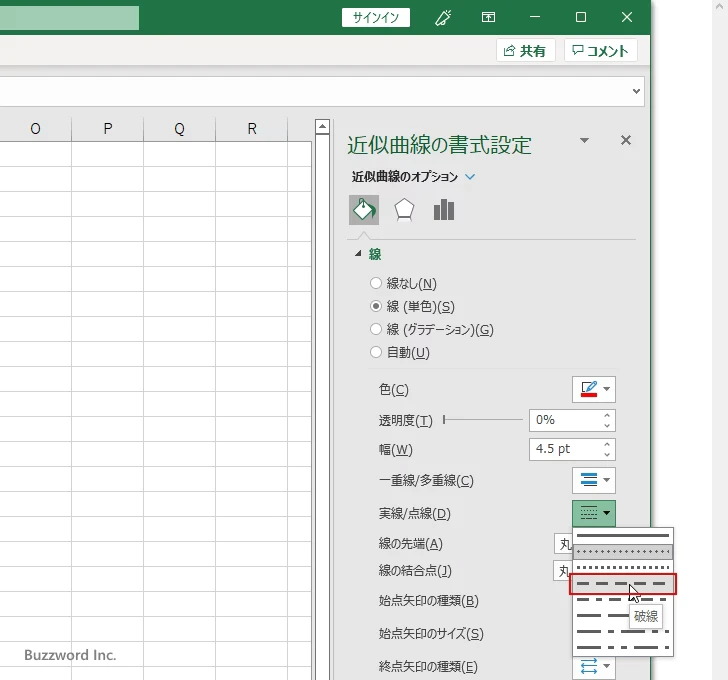Viewport: 728px width, 680px height.
Task: Select the 線 (単色)(S) radio button
Action: [376, 306]
